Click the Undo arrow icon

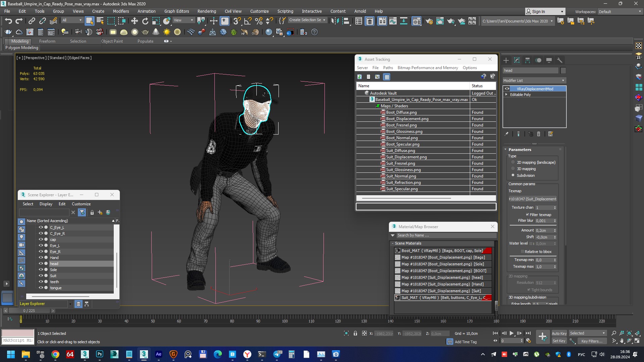[8, 21]
